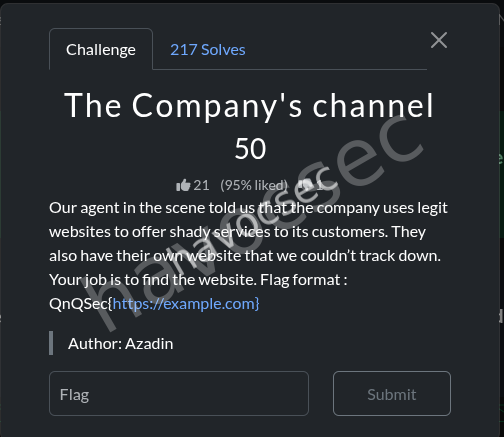This screenshot has width=504, height=437.
Task: Click the thumbs up like icon
Action: pyautogui.click(x=183, y=185)
